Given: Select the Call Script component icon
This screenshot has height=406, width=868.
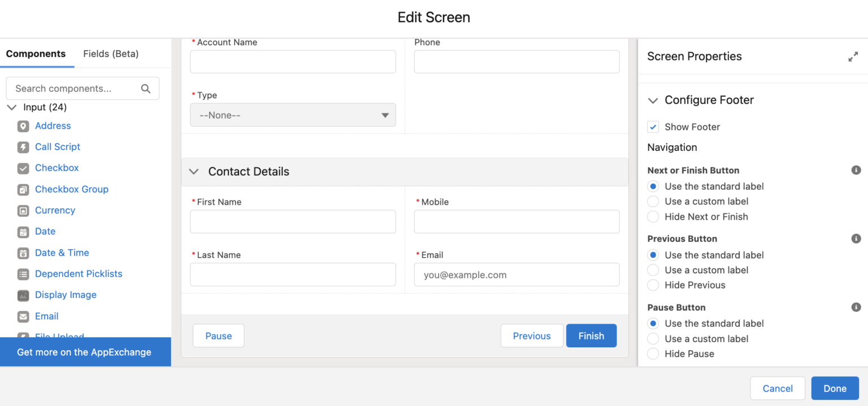Looking at the screenshot, I should [23, 147].
